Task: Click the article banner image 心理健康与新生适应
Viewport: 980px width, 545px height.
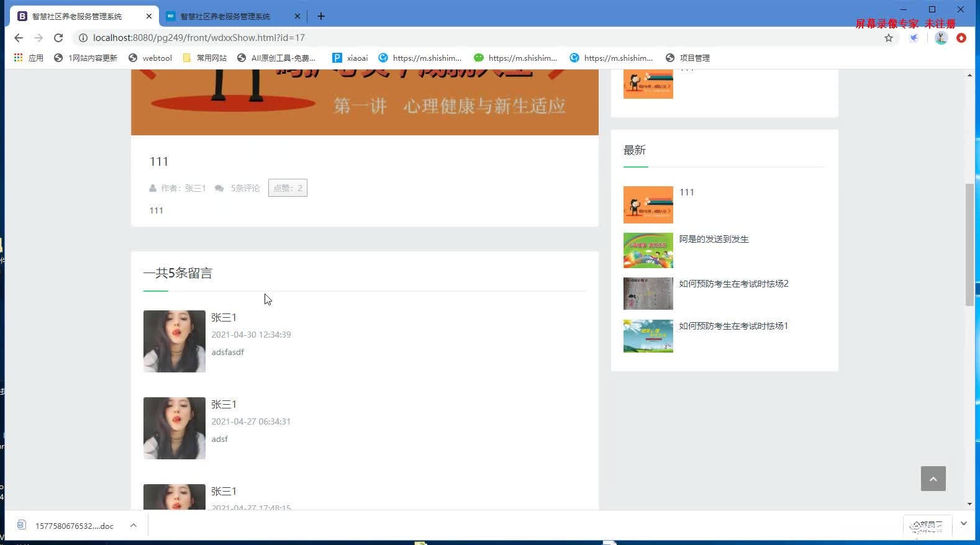Action: [x=365, y=102]
